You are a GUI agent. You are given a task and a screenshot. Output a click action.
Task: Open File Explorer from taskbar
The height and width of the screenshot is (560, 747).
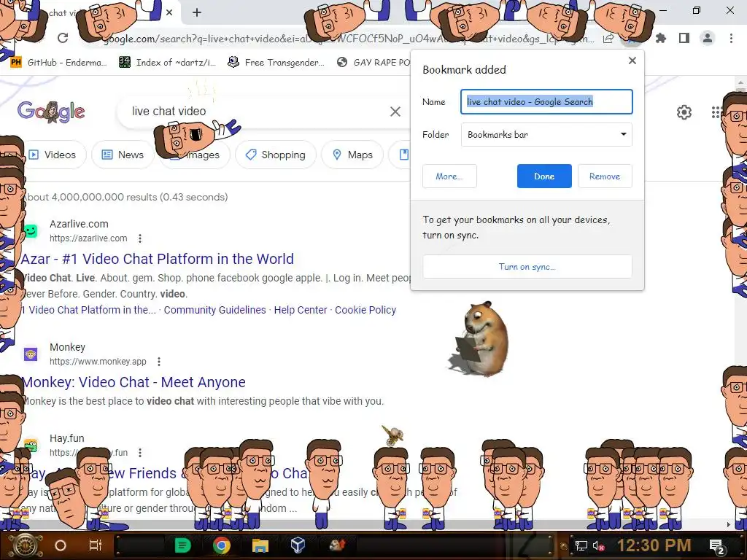(x=260, y=545)
